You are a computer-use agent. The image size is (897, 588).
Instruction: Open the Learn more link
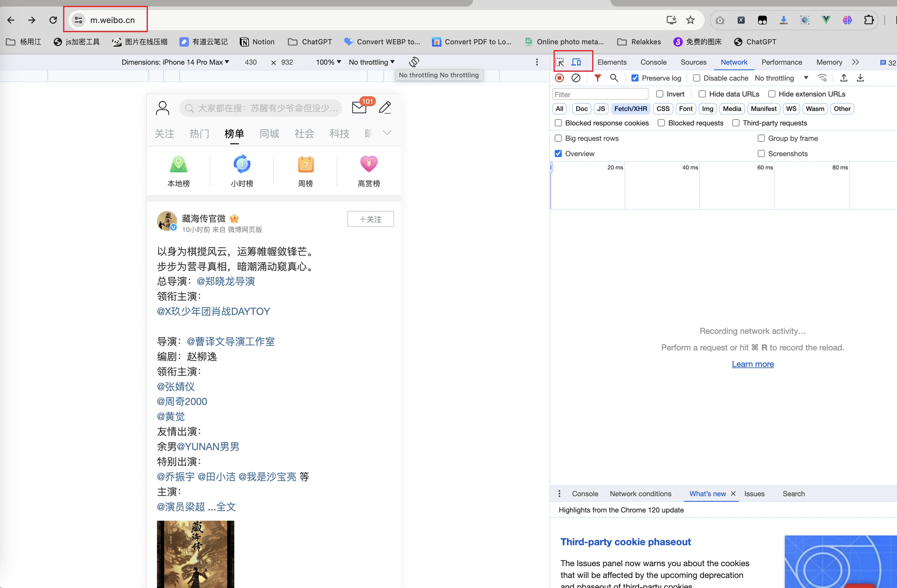tap(752, 364)
